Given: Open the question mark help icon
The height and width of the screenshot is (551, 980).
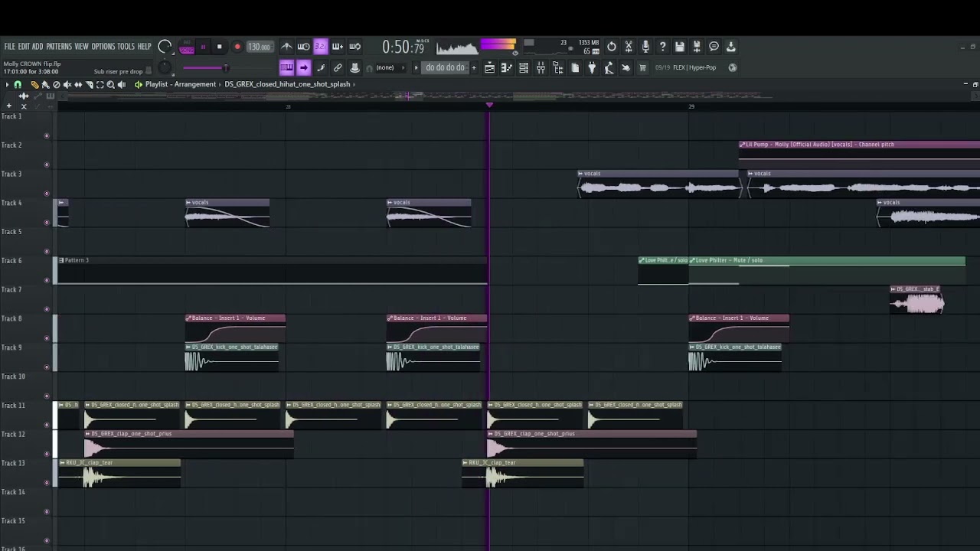Looking at the screenshot, I should 663,47.
